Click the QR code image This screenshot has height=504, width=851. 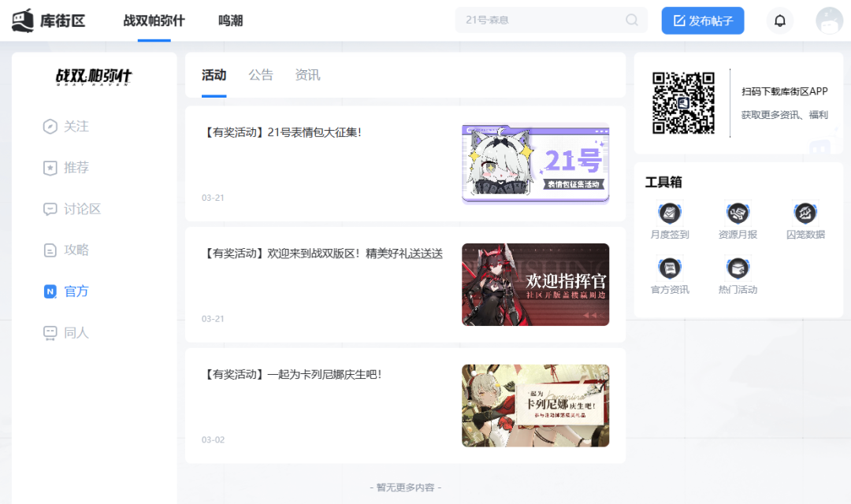pyautogui.click(x=683, y=102)
